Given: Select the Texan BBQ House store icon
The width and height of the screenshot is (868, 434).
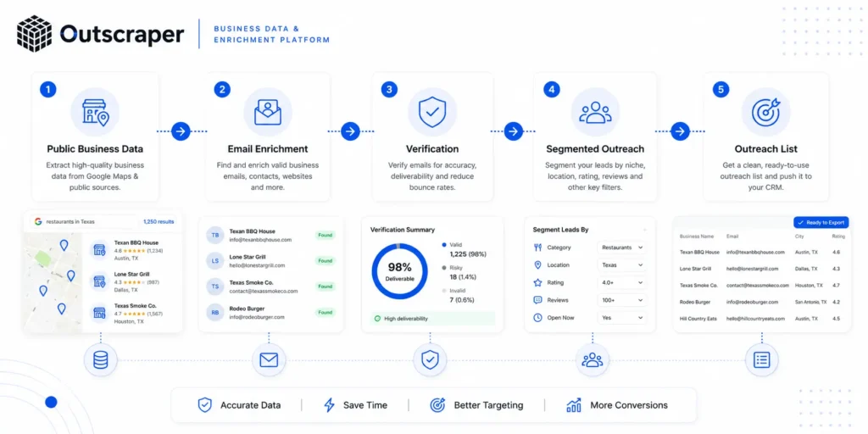Looking at the screenshot, I should tap(100, 250).
